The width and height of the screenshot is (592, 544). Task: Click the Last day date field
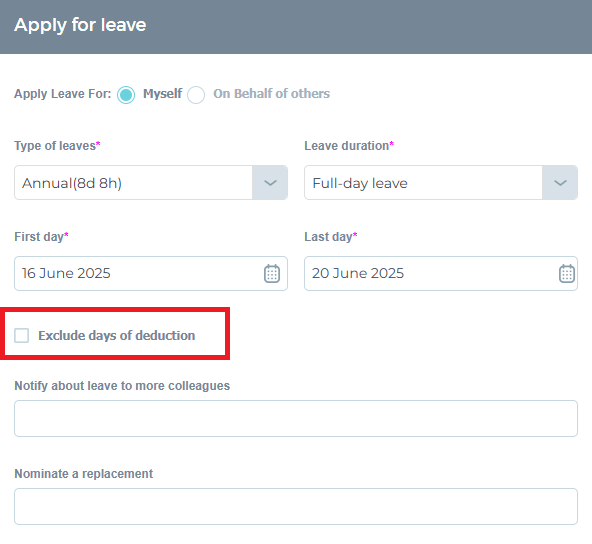coord(441,273)
